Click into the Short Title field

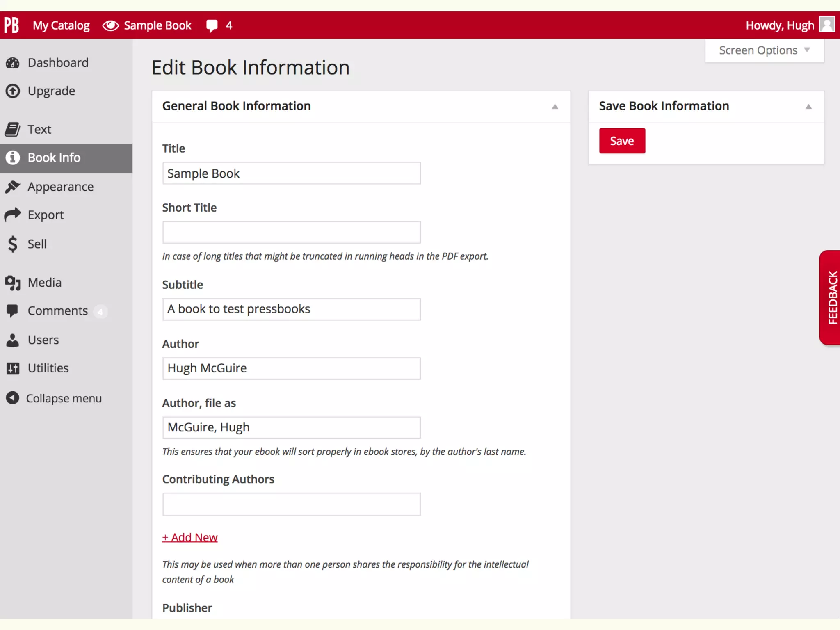point(291,233)
